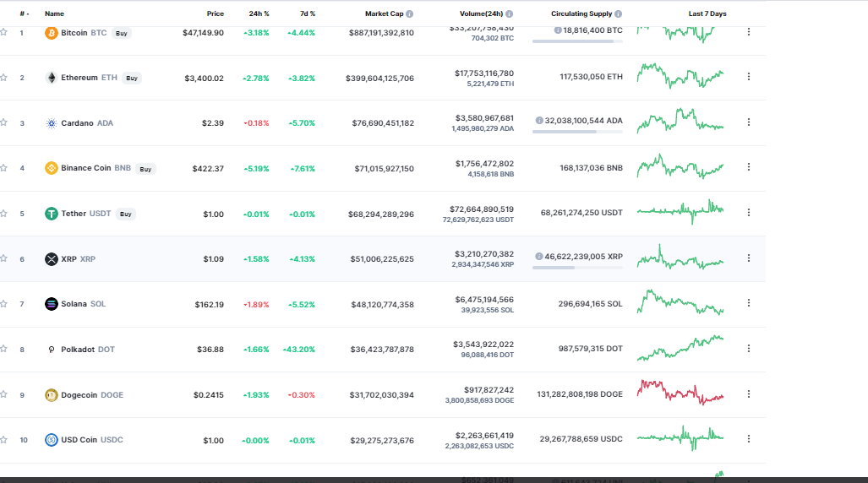Click the Bitcoin coin logo icon
Viewport: 868px width, 483px height.
coord(51,33)
